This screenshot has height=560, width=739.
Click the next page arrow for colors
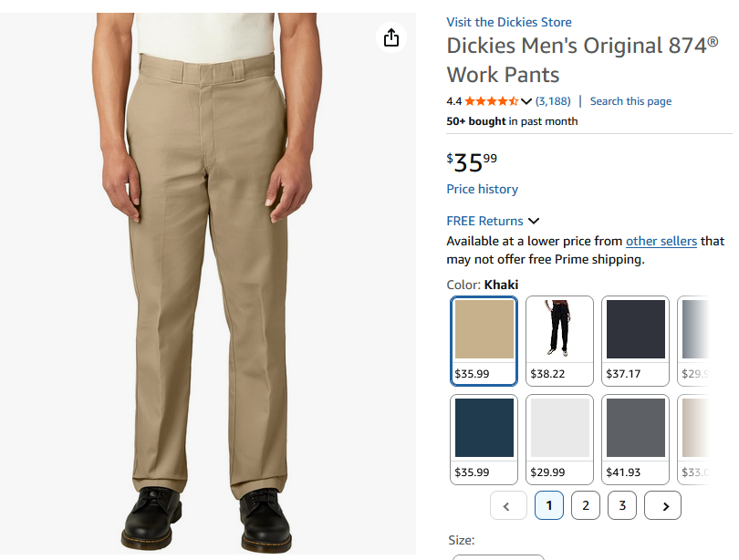pos(663,505)
